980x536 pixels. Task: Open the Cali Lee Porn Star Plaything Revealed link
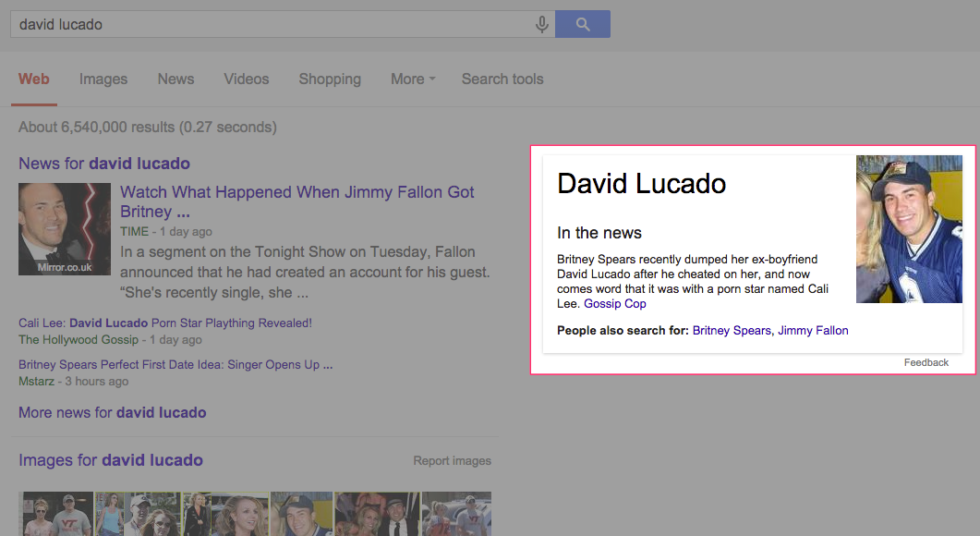pyautogui.click(x=165, y=323)
